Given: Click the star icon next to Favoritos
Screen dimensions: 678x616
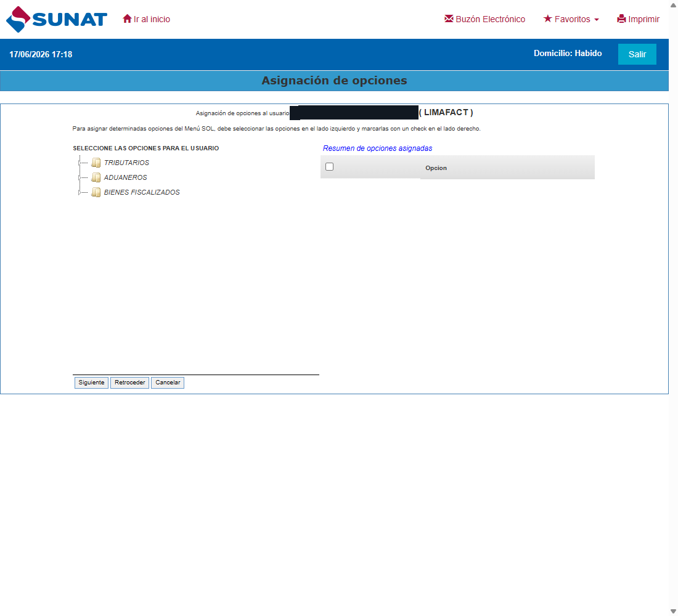Looking at the screenshot, I should [548, 18].
